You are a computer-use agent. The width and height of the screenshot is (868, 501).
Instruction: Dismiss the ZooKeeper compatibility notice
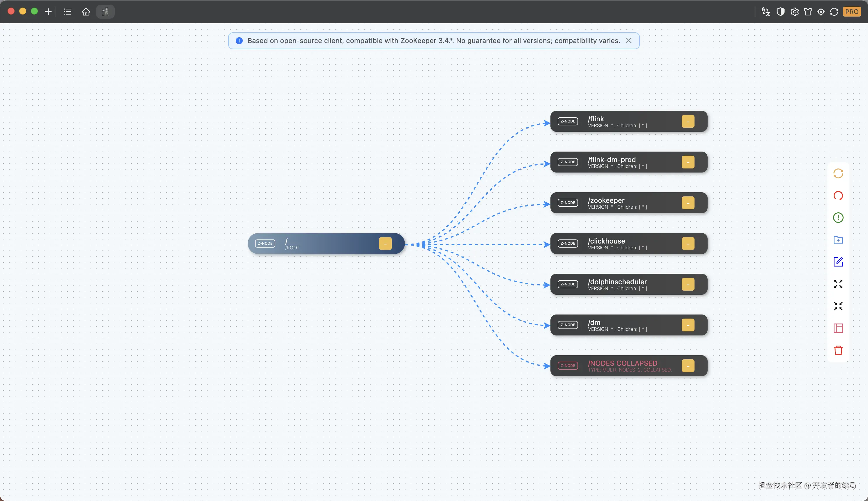[628, 41]
